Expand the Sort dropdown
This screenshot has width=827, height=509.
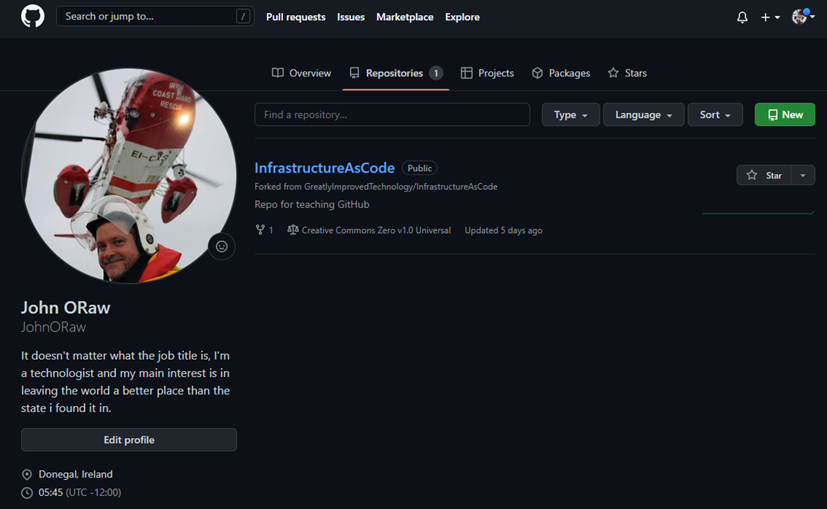point(715,114)
